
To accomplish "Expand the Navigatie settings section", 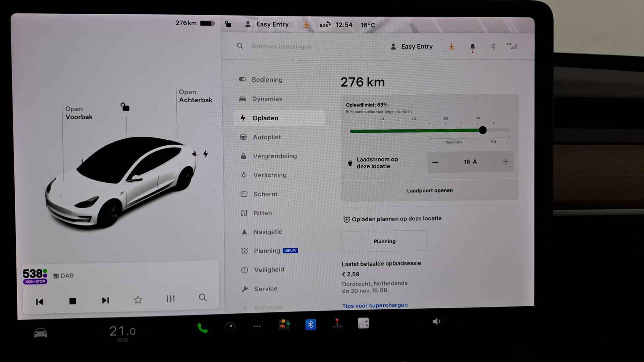I will 268,232.
